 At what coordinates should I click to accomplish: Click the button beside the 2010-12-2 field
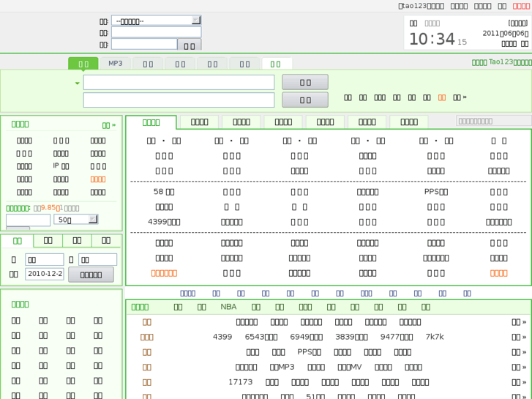point(91,275)
